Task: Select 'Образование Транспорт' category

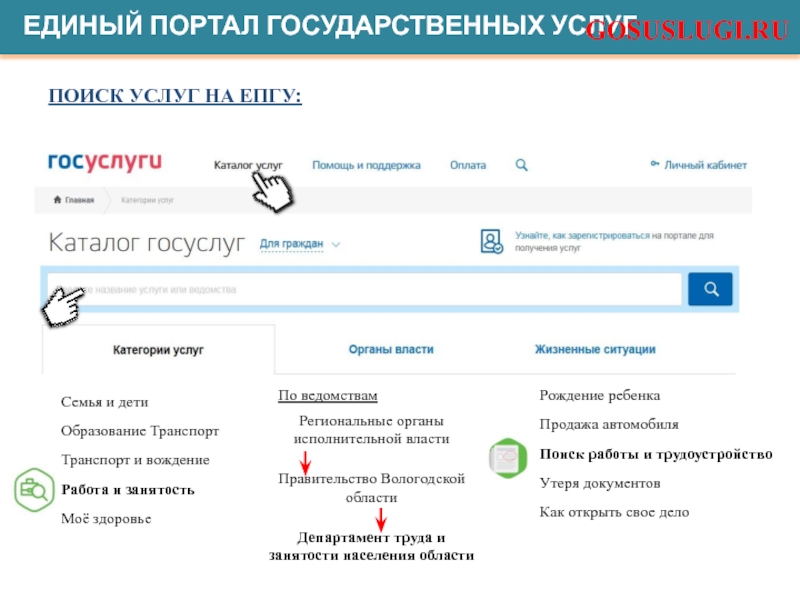Action: 140,431
